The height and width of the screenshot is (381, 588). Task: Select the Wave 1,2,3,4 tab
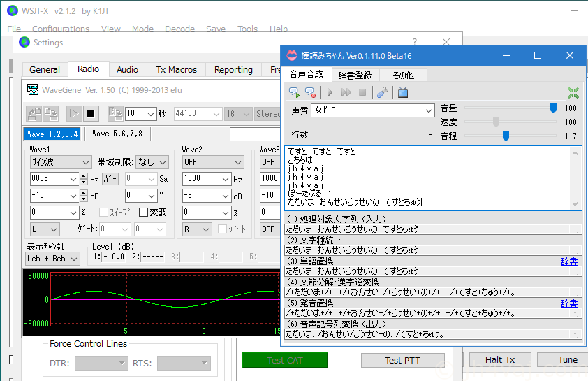pyautogui.click(x=52, y=134)
